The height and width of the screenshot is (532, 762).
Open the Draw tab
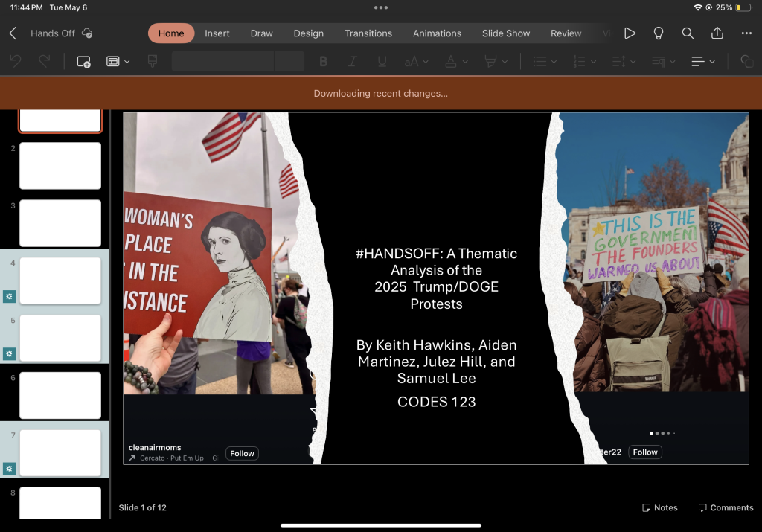[x=261, y=33]
